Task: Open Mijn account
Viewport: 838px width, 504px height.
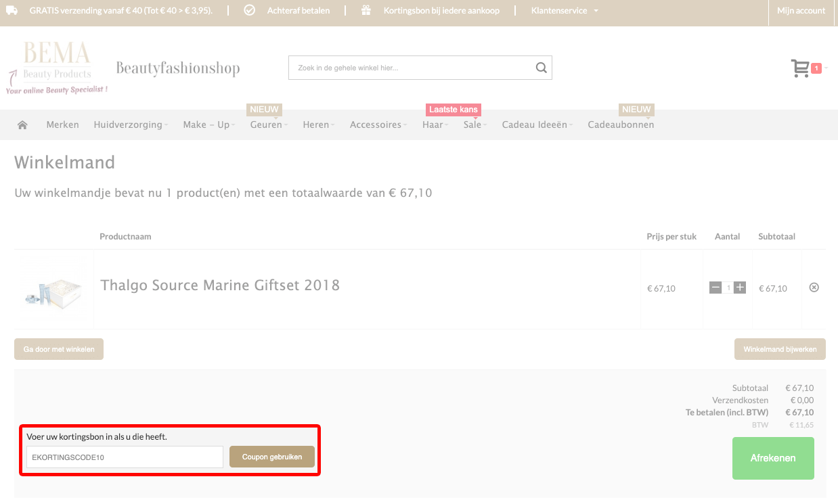Action: click(801, 11)
